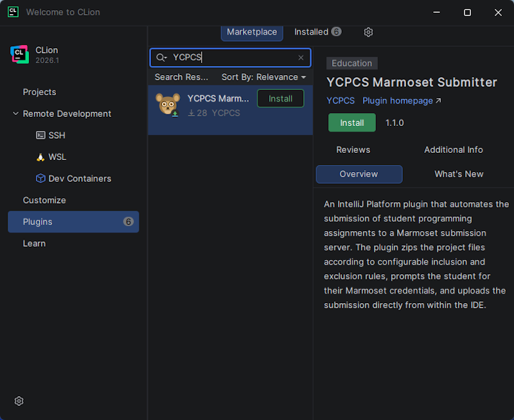Click the Search Res... label
This screenshot has height=420, width=514.
click(x=181, y=77)
